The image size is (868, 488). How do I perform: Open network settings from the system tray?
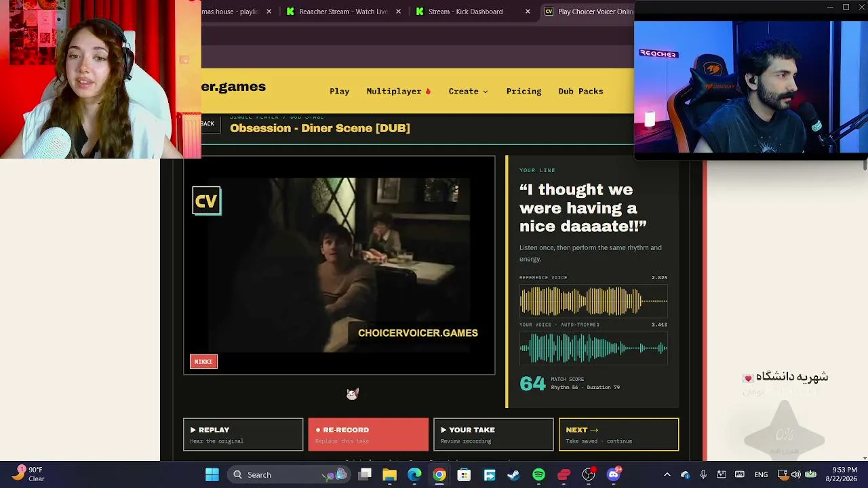tap(783, 475)
